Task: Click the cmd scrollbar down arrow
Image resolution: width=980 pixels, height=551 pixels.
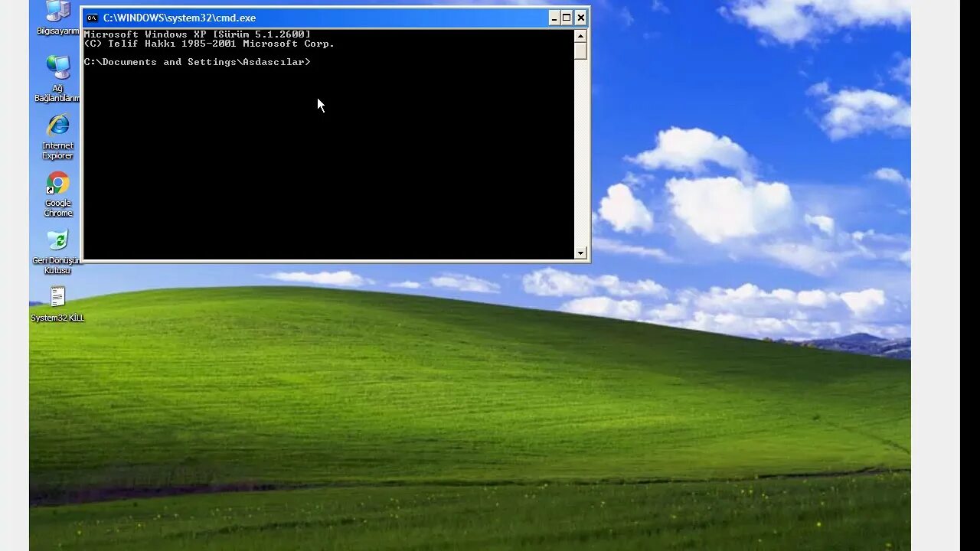Action: click(x=580, y=253)
